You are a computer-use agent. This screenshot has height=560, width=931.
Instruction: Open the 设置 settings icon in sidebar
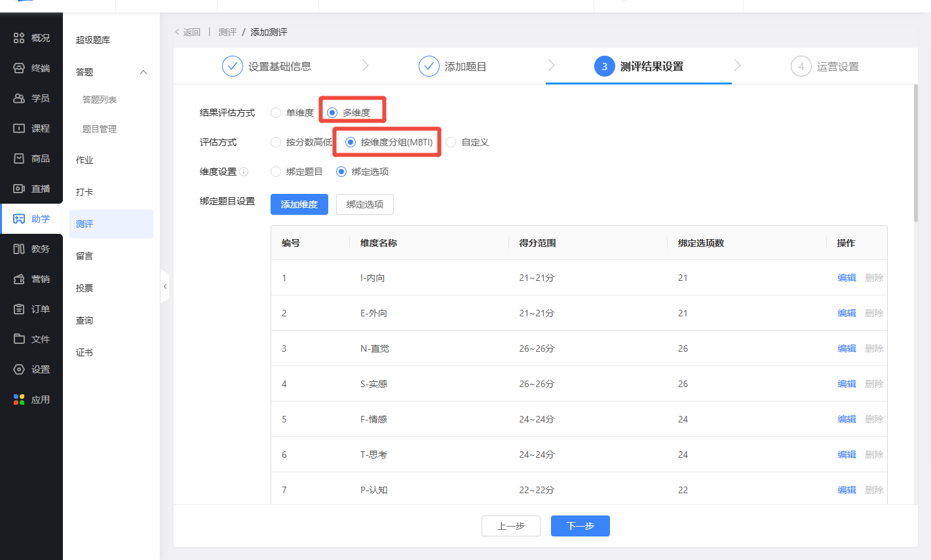pos(19,369)
